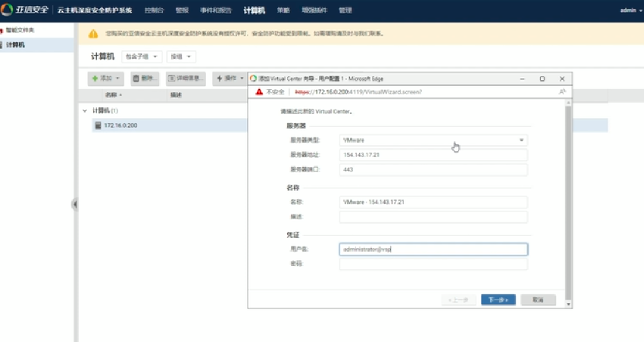The width and height of the screenshot is (644, 342).
Task: Open the 策略 top menu
Action: (x=284, y=11)
